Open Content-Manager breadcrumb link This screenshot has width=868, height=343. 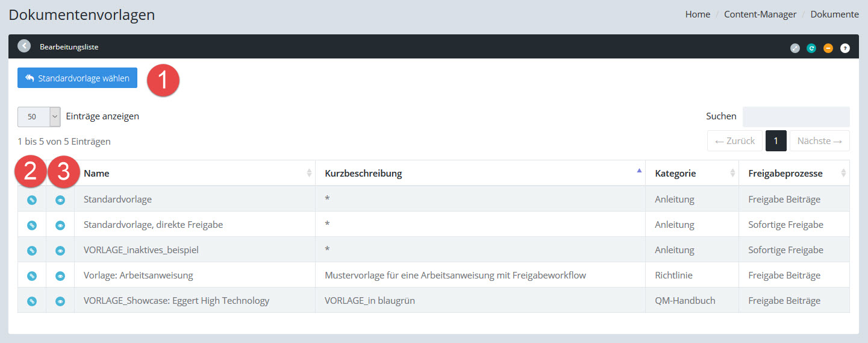tap(760, 14)
